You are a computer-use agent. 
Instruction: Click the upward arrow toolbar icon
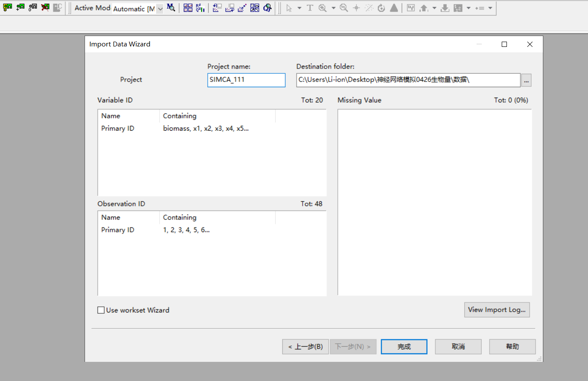click(x=424, y=8)
